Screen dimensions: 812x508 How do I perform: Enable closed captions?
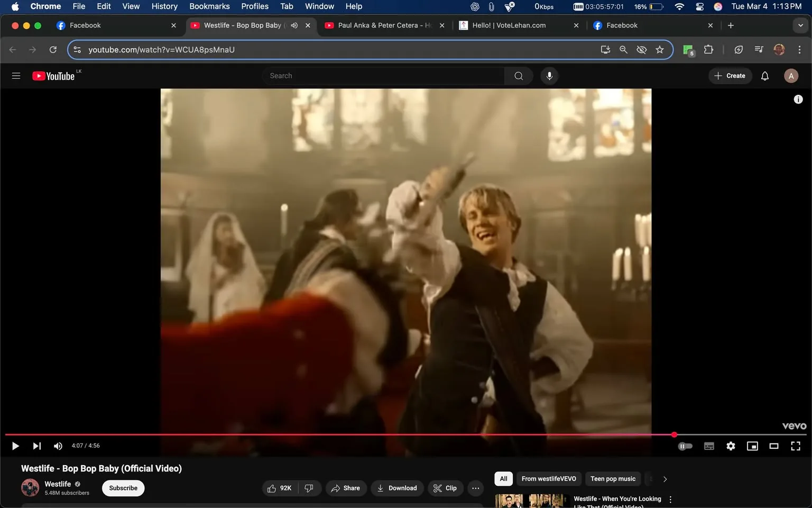click(709, 446)
